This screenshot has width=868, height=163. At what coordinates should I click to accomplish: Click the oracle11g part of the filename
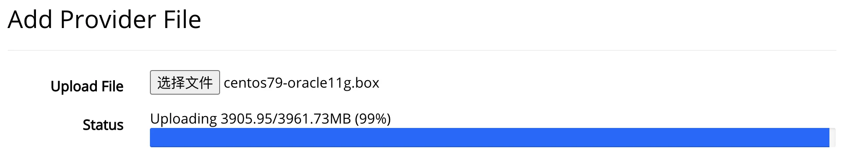[x=319, y=83]
